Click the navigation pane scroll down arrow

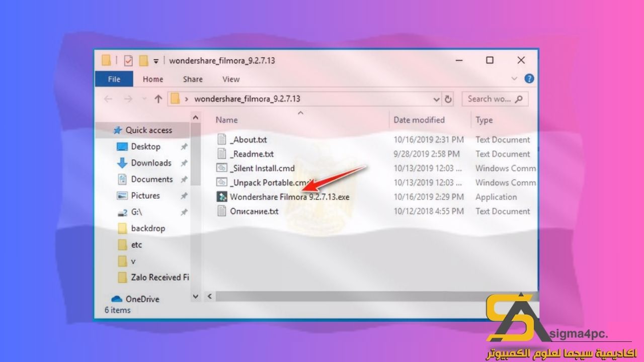196,297
